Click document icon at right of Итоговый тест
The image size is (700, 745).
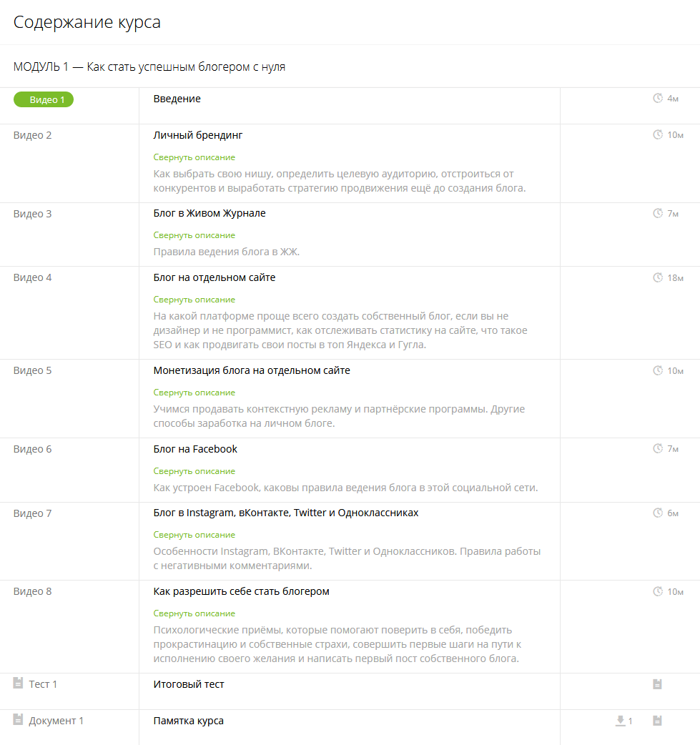point(657,684)
